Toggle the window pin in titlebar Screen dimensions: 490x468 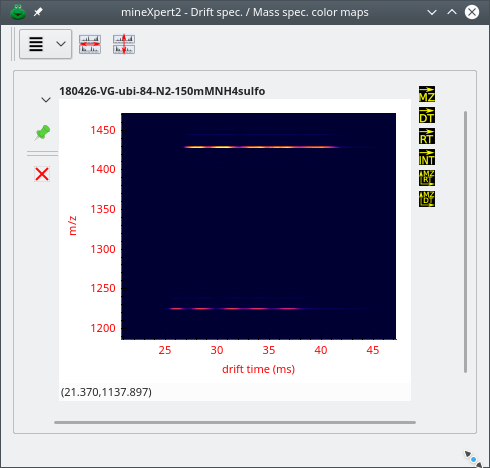pyautogui.click(x=38, y=12)
